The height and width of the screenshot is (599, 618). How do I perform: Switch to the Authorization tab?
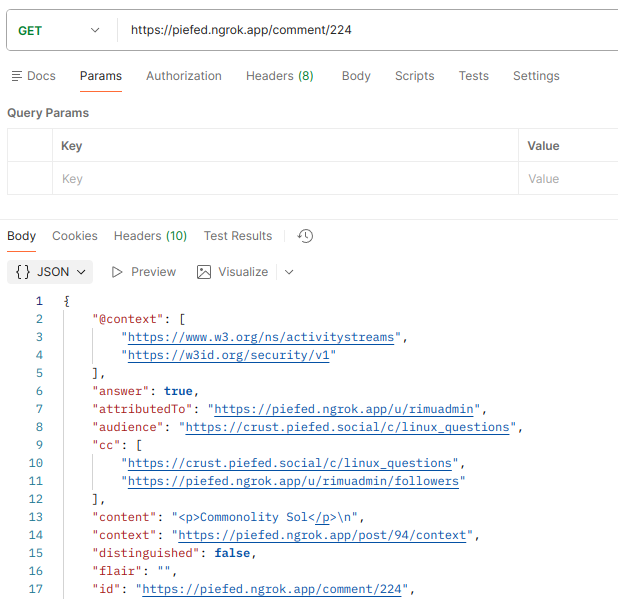tap(184, 76)
